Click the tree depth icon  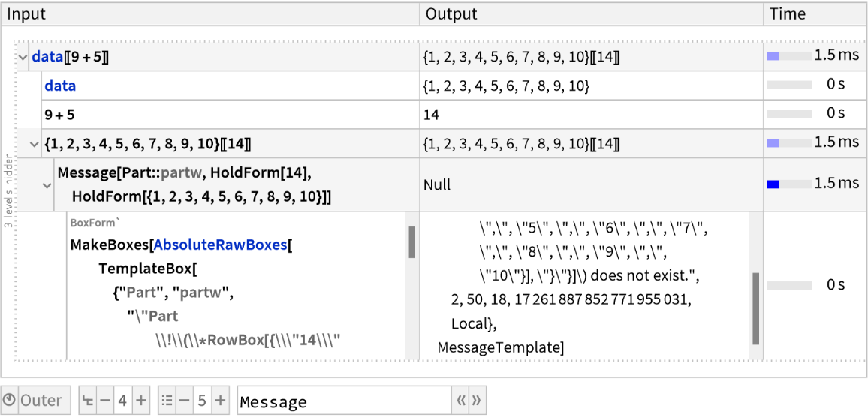click(88, 400)
